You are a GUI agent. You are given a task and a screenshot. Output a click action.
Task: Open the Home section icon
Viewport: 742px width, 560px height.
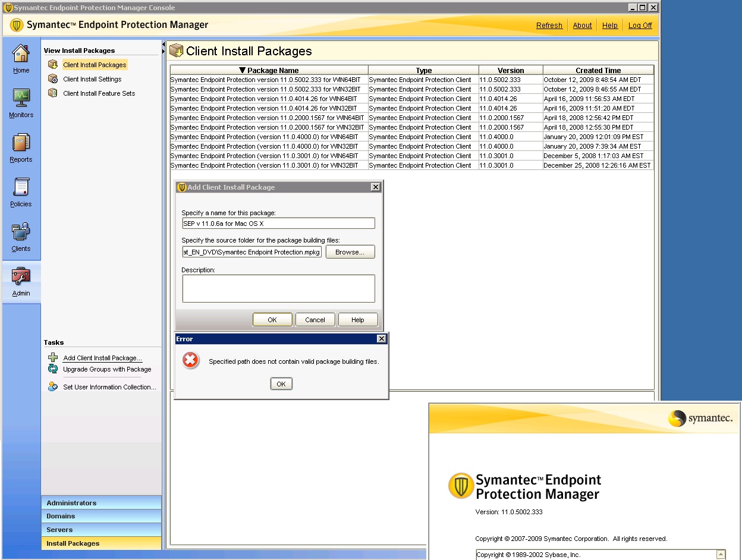pos(21,53)
